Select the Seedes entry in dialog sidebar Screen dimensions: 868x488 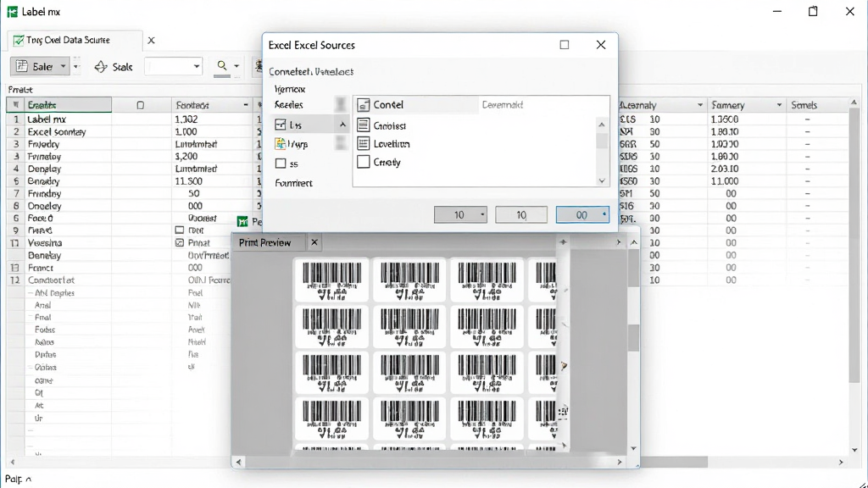coord(288,104)
